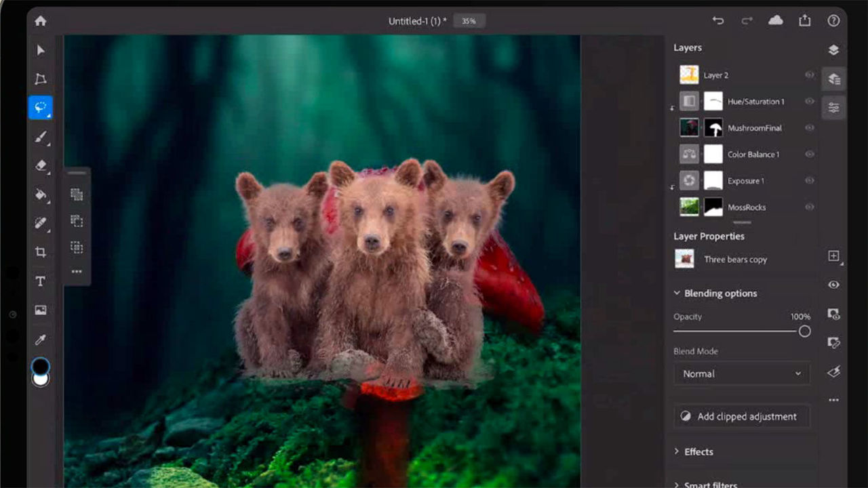Hide the Color Balance 1 layer
This screenshot has width=868, height=488.
[809, 154]
